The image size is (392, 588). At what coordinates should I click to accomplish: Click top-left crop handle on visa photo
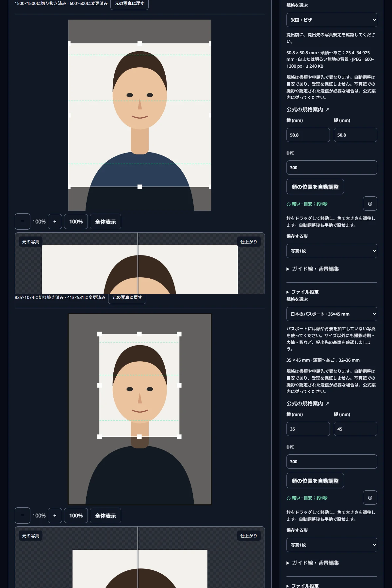point(69,43)
